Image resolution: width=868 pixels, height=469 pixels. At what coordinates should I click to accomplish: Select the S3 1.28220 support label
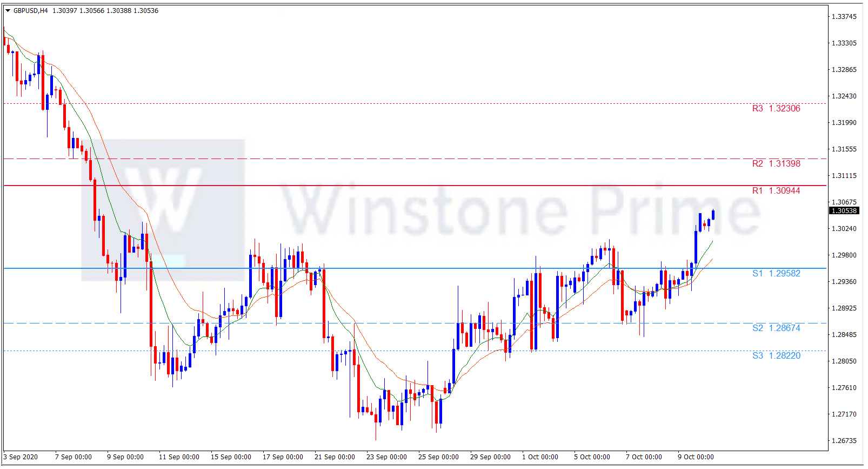tap(776, 356)
